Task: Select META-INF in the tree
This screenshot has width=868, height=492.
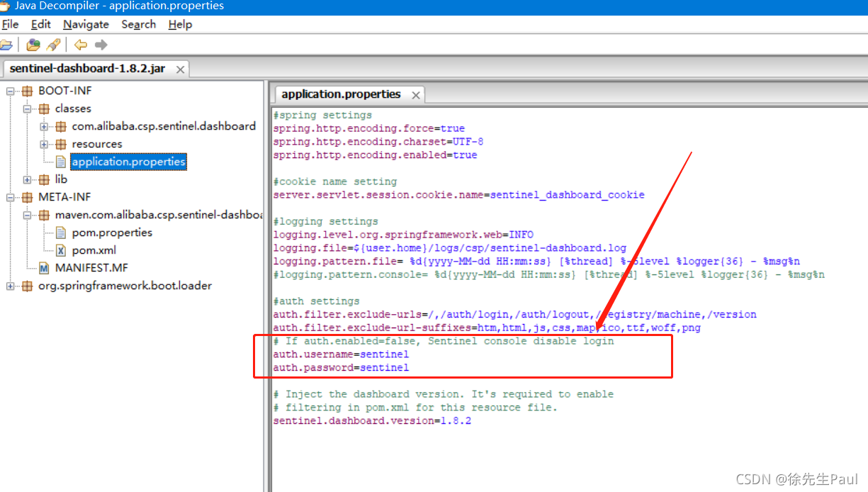Action: 64,197
